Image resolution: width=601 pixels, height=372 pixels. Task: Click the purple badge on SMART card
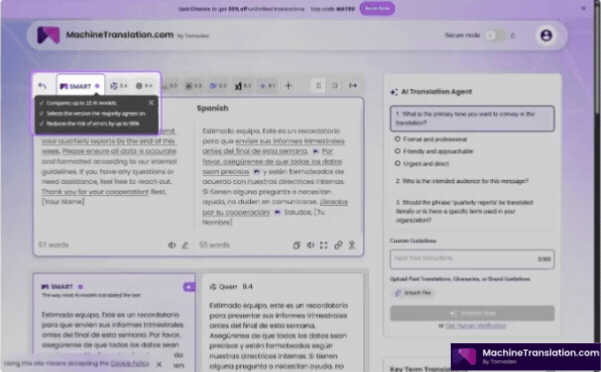189,287
